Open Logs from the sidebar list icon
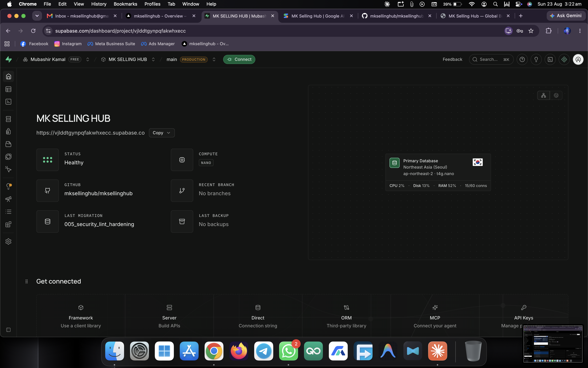588x368 pixels. [9, 212]
